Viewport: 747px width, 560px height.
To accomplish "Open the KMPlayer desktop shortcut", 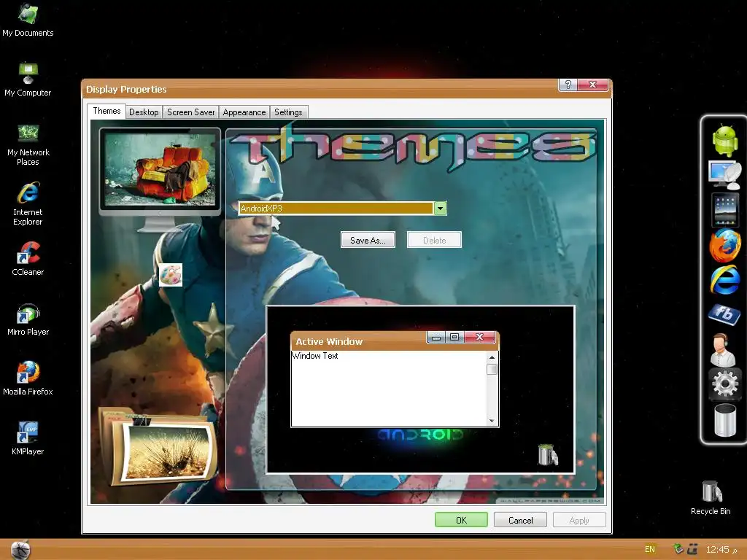I will tap(28, 438).
